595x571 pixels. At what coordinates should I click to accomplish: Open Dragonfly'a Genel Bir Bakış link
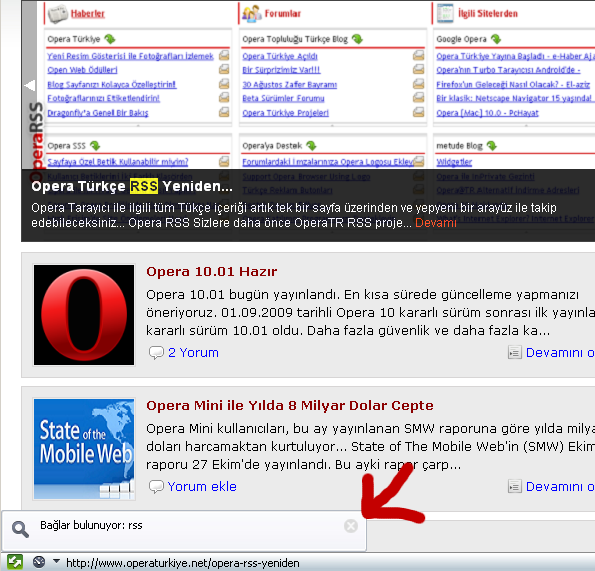point(98,113)
